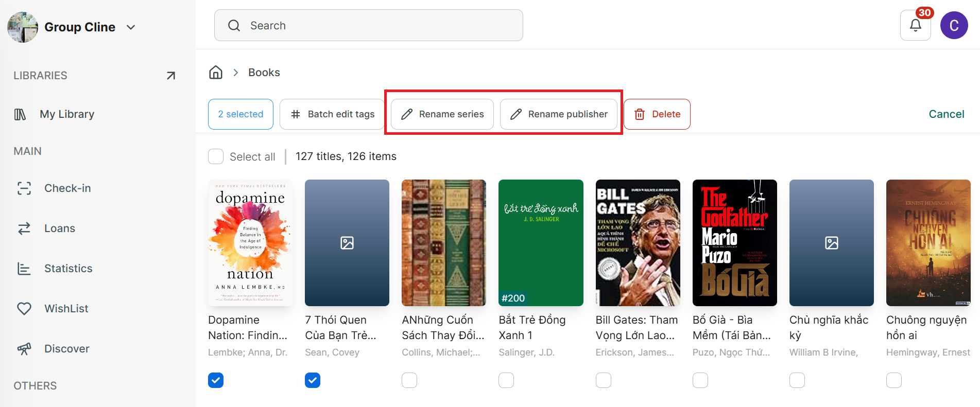This screenshot has width=980, height=407.
Task: Open the Bắt Trẻ Đồng Xanh cover
Action: 541,243
